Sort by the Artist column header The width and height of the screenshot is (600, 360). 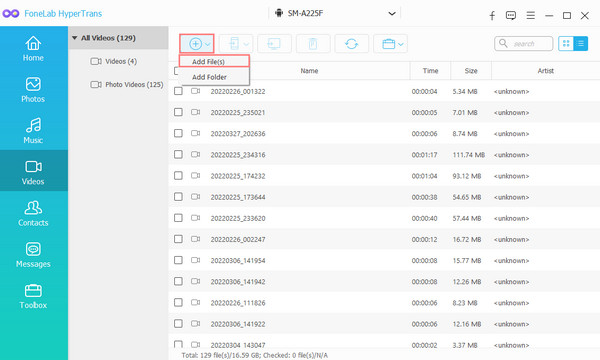click(546, 71)
